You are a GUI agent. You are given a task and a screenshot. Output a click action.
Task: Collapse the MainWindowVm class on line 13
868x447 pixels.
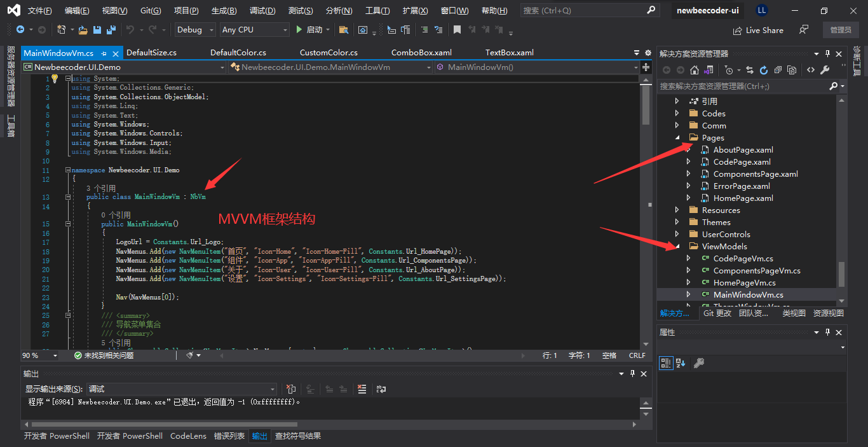pos(67,197)
